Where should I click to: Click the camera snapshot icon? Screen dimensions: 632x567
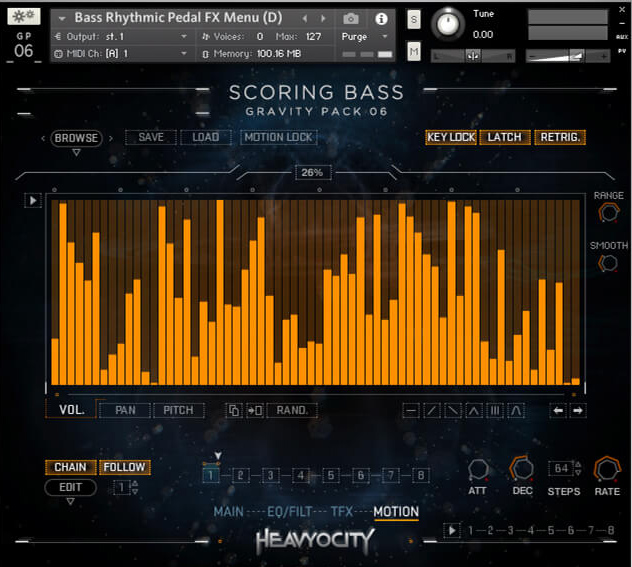351,19
